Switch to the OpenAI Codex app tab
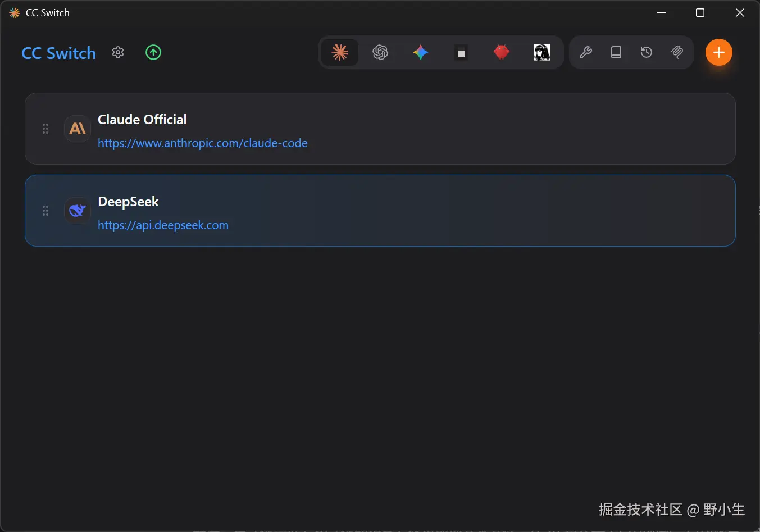 coord(380,52)
